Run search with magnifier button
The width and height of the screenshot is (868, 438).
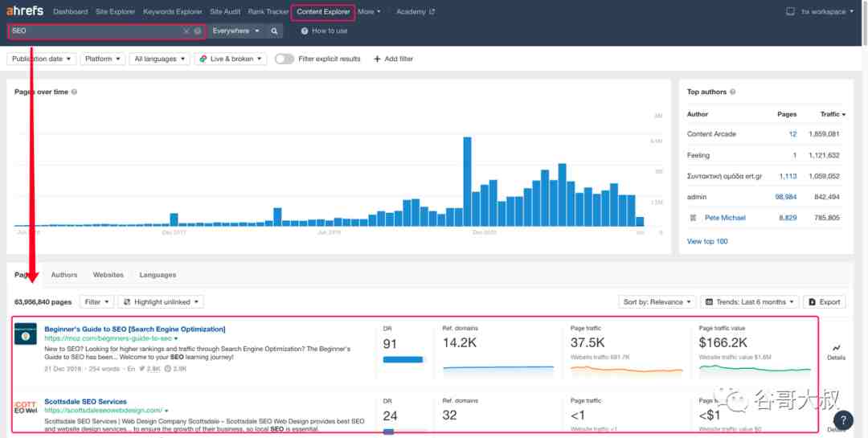tap(274, 31)
